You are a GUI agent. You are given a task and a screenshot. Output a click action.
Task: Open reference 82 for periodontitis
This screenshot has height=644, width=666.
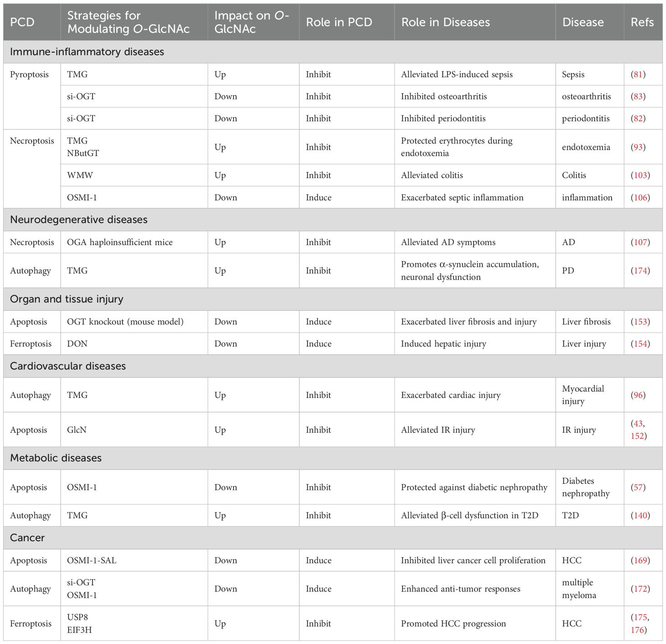(x=638, y=118)
